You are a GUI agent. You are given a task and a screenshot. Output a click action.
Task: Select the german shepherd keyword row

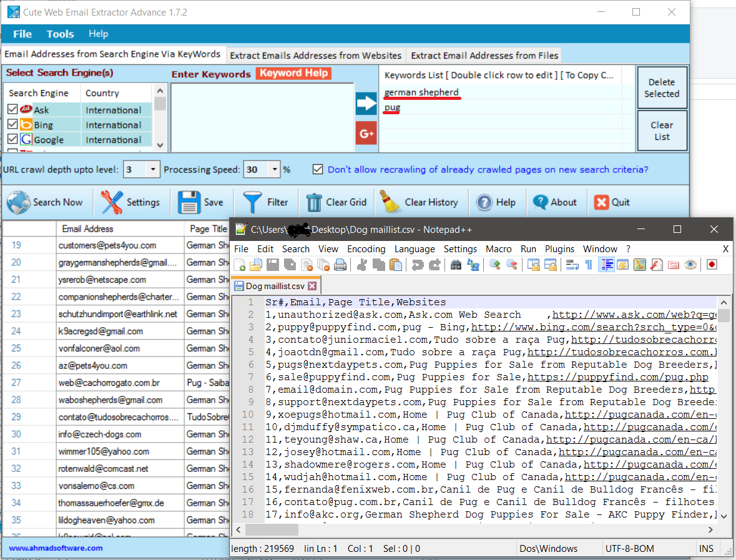click(x=501, y=92)
